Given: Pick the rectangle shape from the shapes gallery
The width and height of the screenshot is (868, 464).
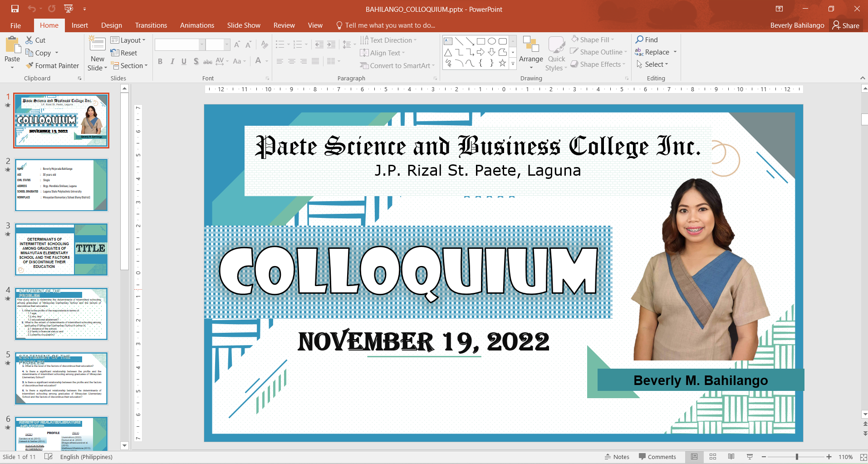Looking at the screenshot, I should tap(481, 41).
